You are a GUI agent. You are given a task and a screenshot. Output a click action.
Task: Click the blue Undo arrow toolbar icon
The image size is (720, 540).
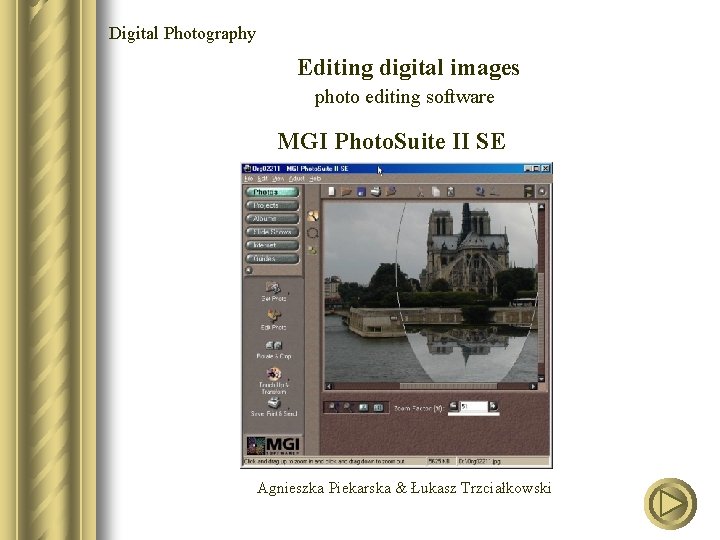pos(480,191)
